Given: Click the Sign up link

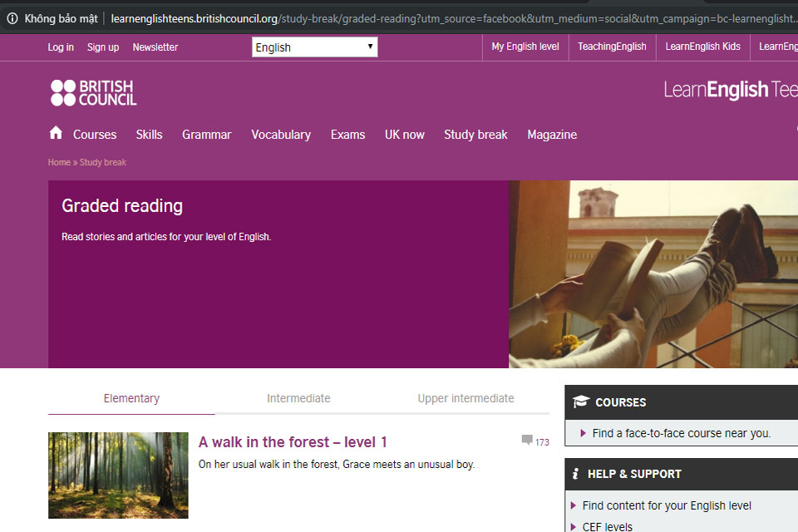Looking at the screenshot, I should point(103,47).
